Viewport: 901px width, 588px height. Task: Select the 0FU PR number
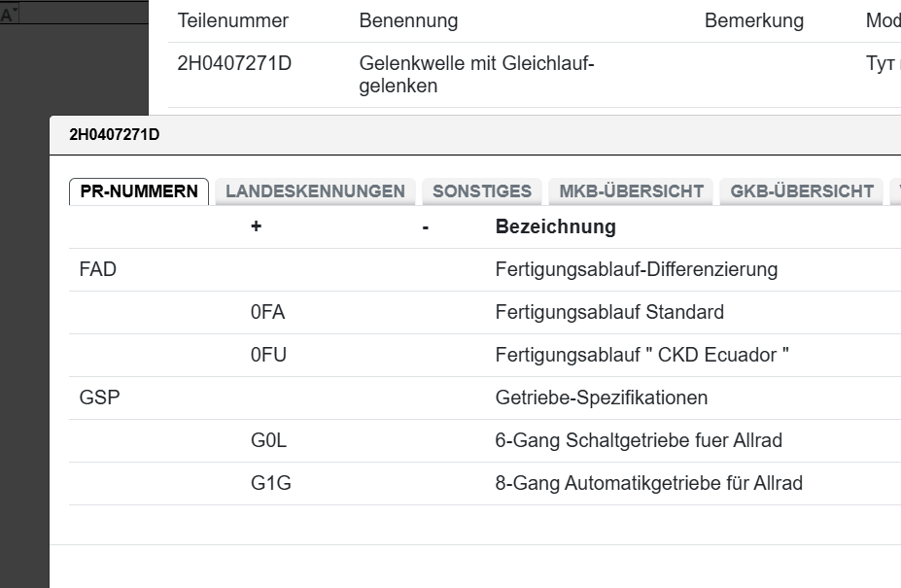pyautogui.click(x=268, y=355)
